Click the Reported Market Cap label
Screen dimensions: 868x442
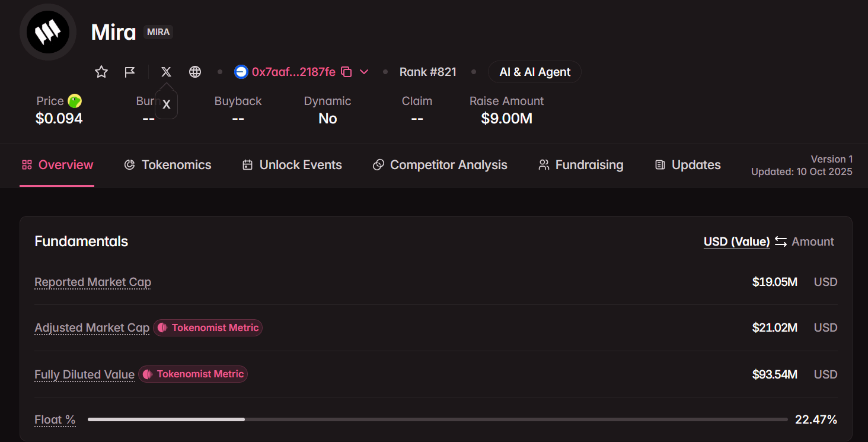(93, 282)
